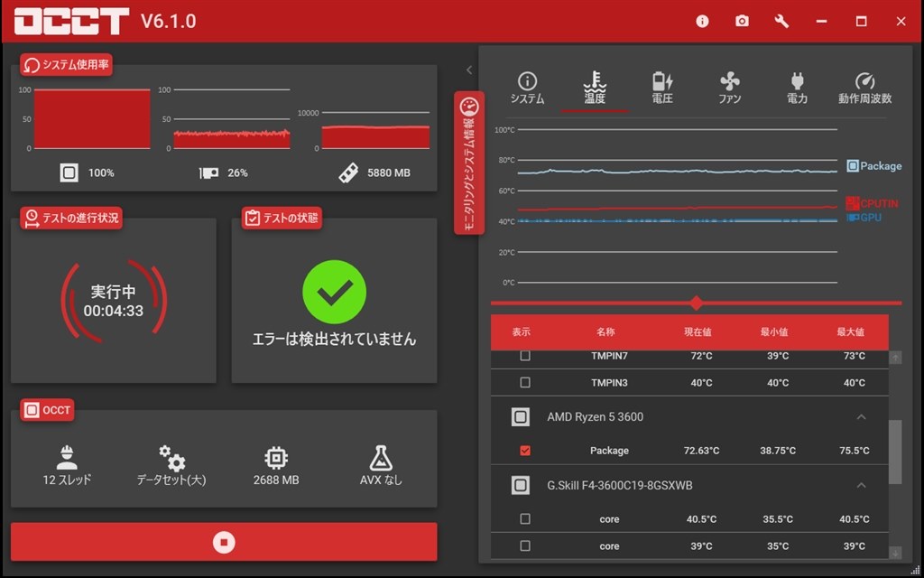The height and width of the screenshot is (578, 924).
Task: Click the scroll down arrow of the sensor table
Action: tap(895, 553)
